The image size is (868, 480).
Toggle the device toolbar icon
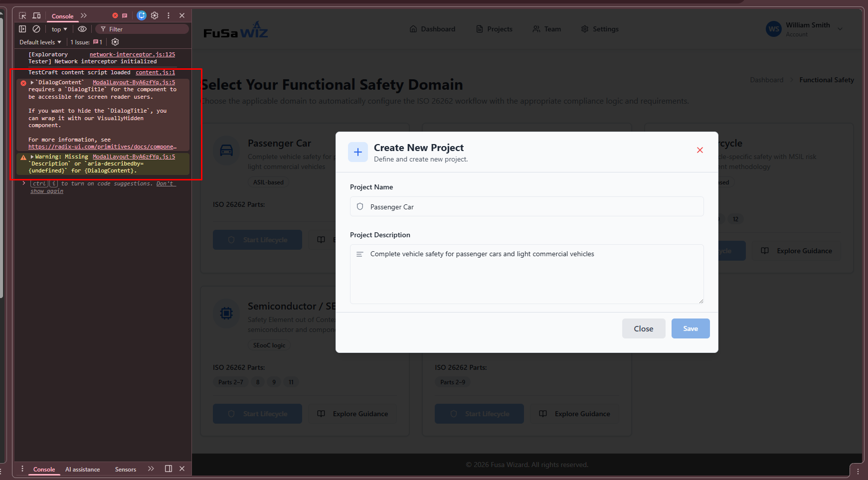[x=37, y=15]
